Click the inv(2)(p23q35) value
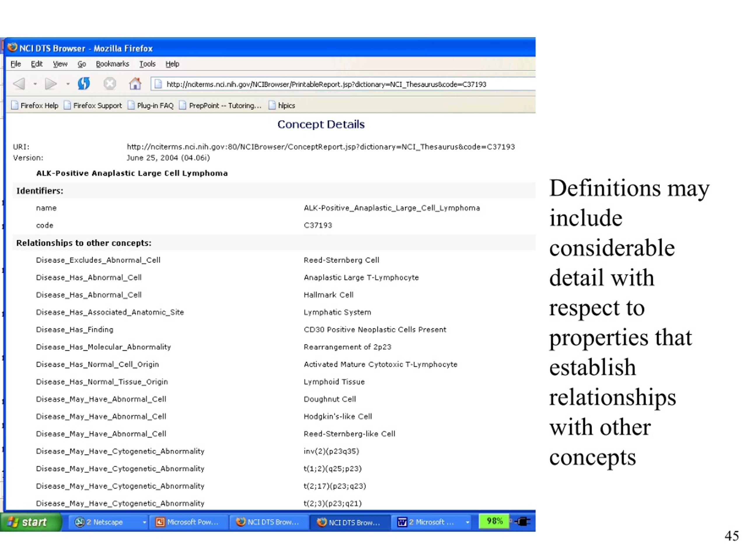This screenshot has height=560, width=747. [331, 451]
